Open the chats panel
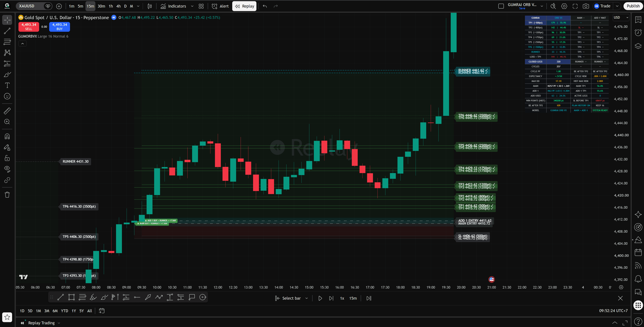The width and height of the screenshot is (644, 327). pyautogui.click(x=638, y=292)
